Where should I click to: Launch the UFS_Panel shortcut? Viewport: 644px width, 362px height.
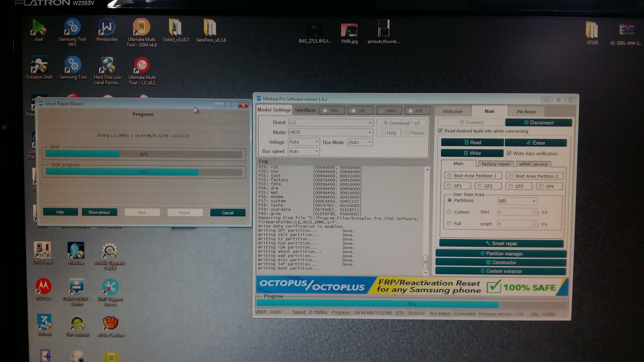(43, 253)
